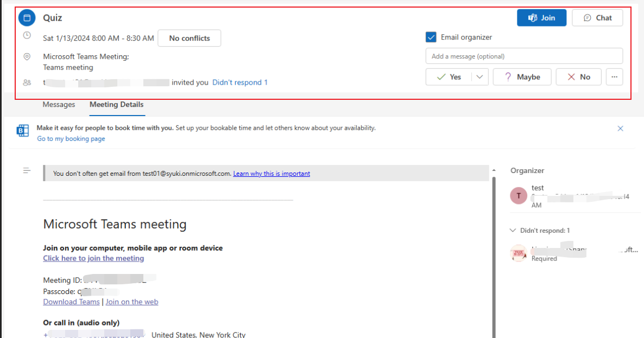Dismiss the booking page banner
This screenshot has height=338, width=644.
click(620, 129)
